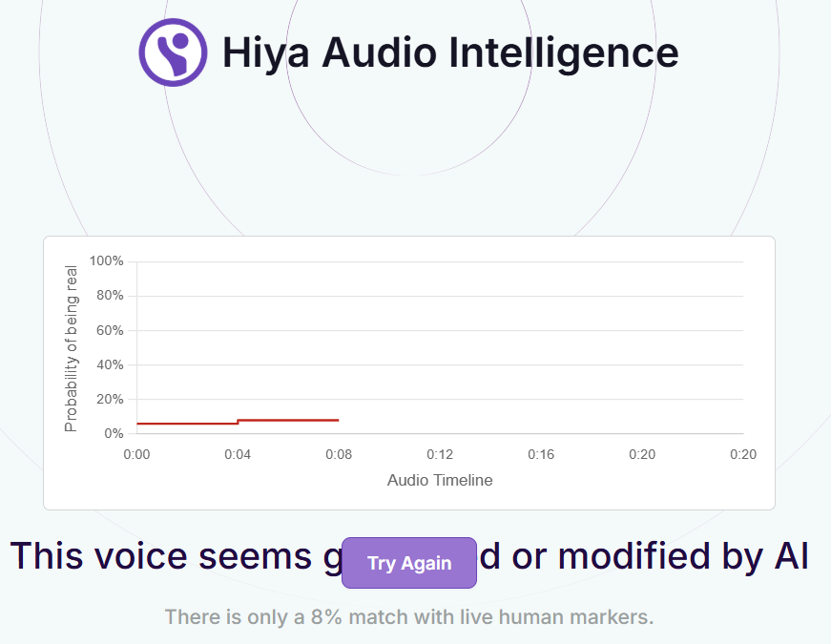This screenshot has height=644, width=831.
Task: Select the 0:12 timeline label
Action: pyautogui.click(x=440, y=454)
